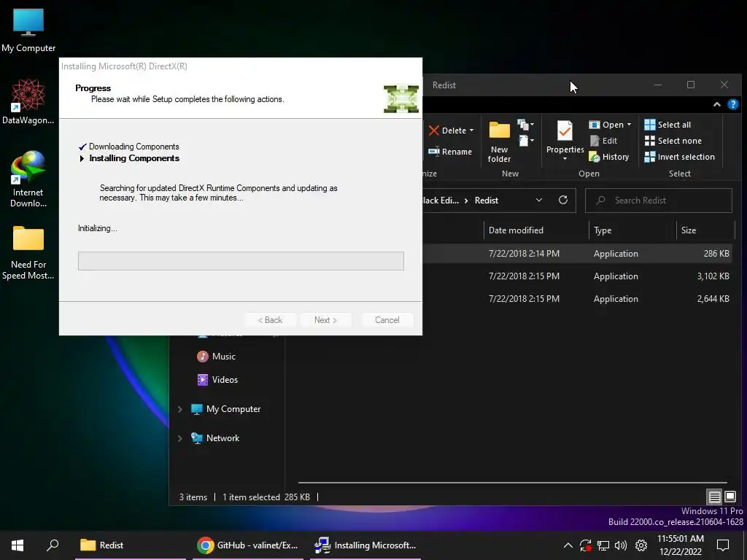
Task: Click Rename in Explorer ribbon
Action: click(x=449, y=152)
